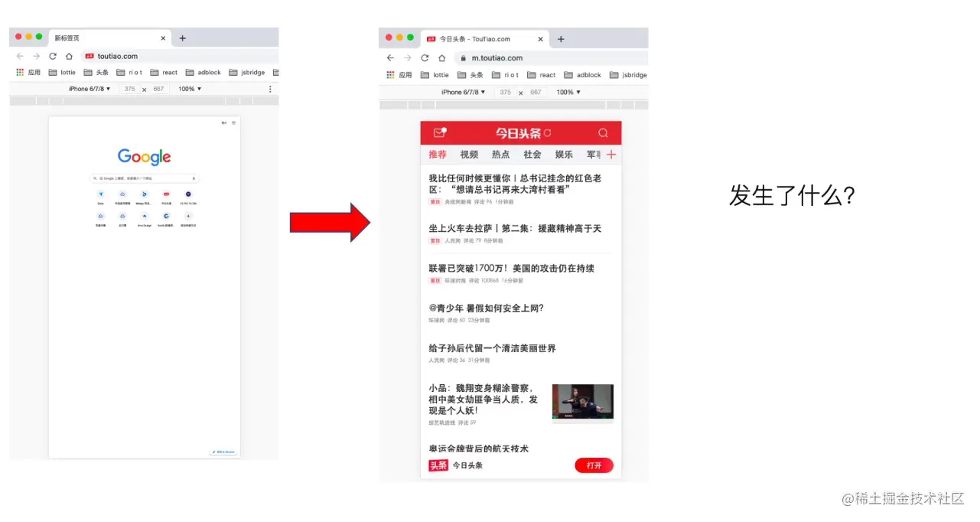Image resolution: width=980 pixels, height=522 pixels.
Task: Select the 热点 channel tab
Action: point(500,154)
